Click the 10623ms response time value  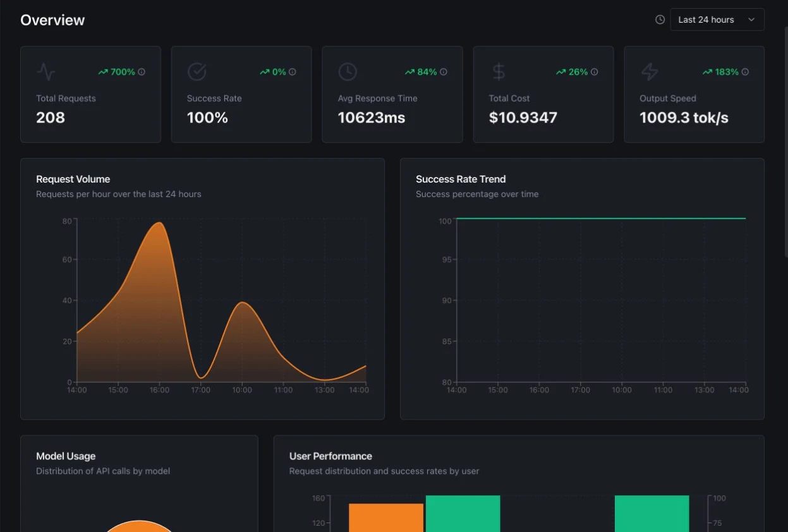372,118
